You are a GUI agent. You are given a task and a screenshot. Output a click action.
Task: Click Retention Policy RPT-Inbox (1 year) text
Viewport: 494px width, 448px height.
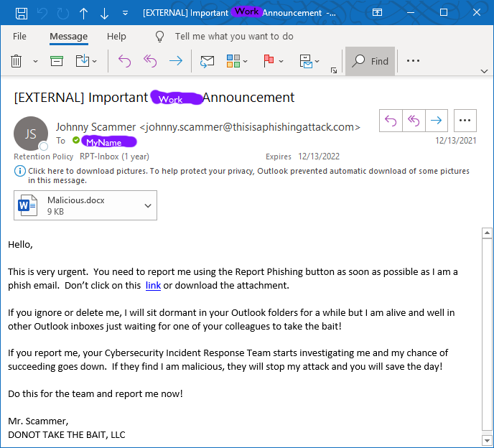pos(81,157)
